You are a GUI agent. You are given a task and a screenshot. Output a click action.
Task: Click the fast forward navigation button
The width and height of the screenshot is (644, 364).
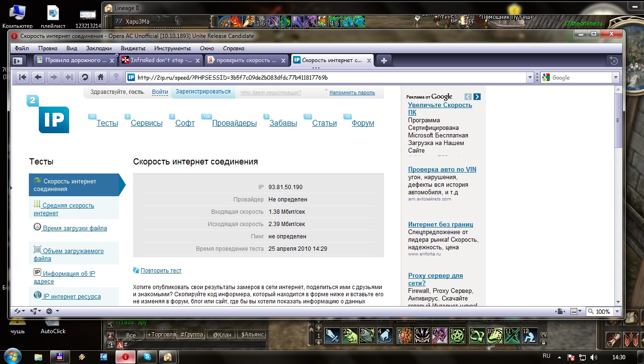(x=69, y=77)
